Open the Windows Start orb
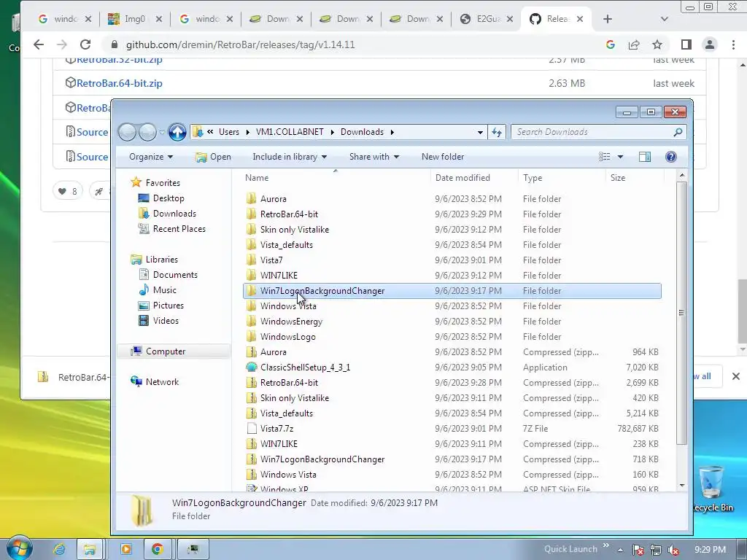The image size is (747, 560). click(x=18, y=548)
